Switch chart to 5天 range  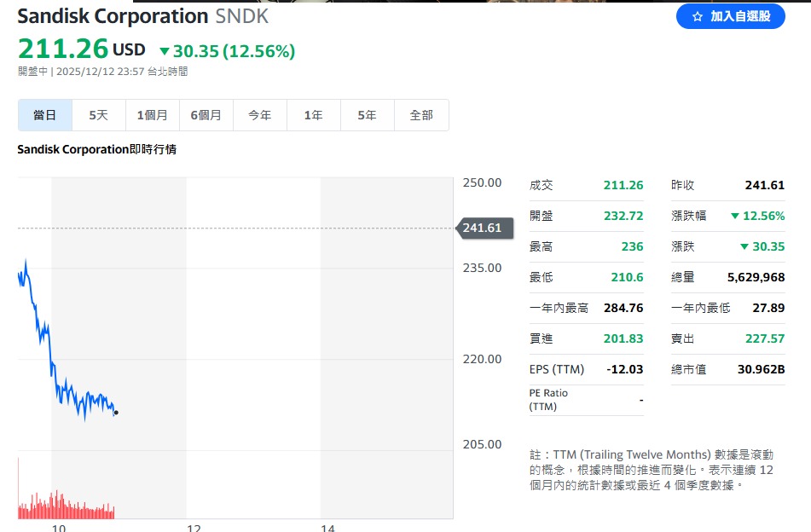tap(99, 115)
